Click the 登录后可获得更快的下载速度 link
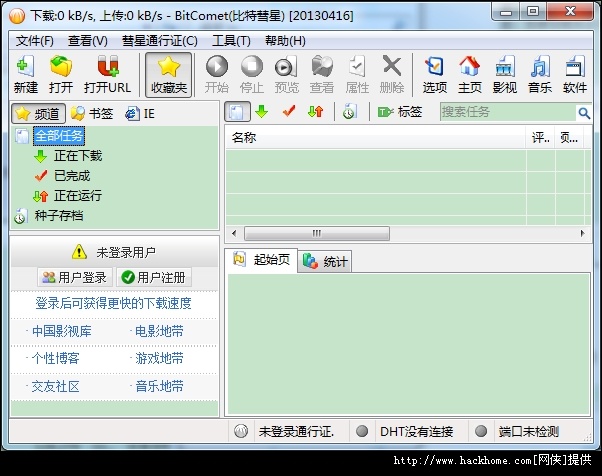The width and height of the screenshot is (602, 476). [113, 303]
